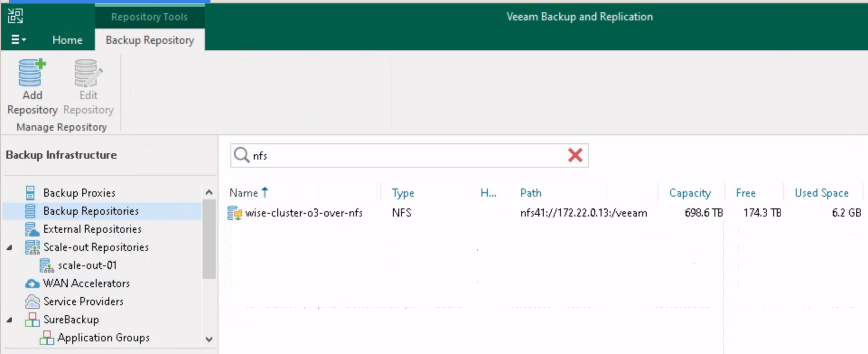Sort by the Free column header

746,193
